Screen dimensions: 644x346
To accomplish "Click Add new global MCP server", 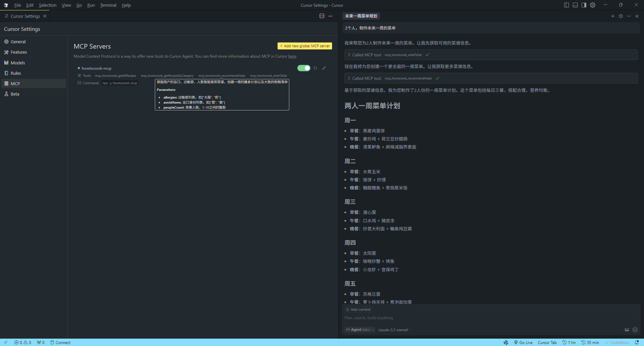I will coord(305,46).
